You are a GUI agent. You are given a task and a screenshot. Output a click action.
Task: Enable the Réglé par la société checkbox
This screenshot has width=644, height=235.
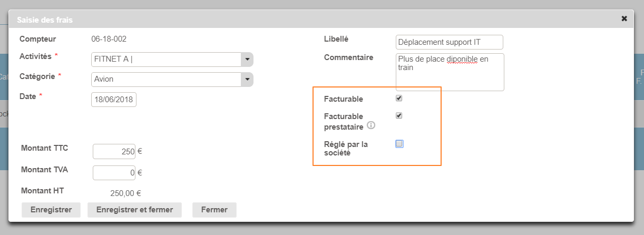tap(399, 144)
